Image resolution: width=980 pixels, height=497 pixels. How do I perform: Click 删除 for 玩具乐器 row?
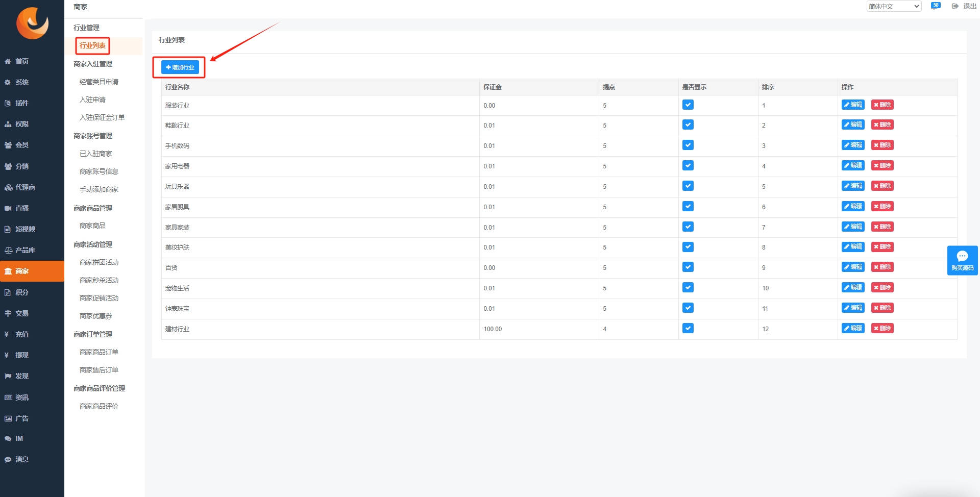point(882,186)
